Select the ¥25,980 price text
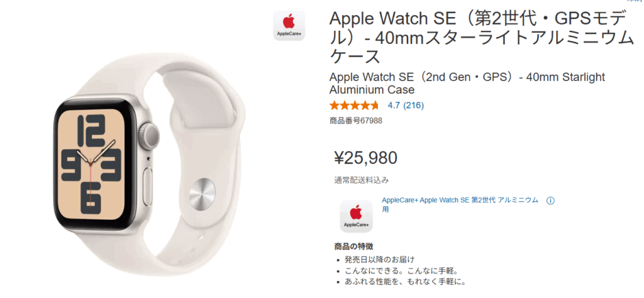644x298 pixels. tap(365, 158)
